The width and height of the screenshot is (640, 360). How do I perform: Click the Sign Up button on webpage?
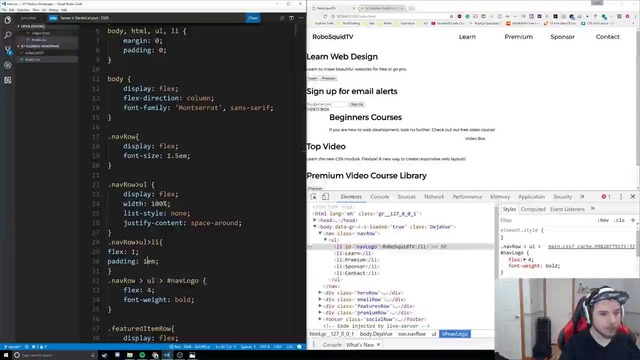point(357,104)
